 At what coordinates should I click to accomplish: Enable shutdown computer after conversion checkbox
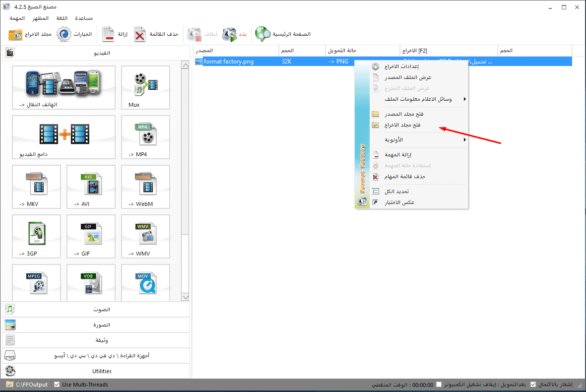point(439,385)
